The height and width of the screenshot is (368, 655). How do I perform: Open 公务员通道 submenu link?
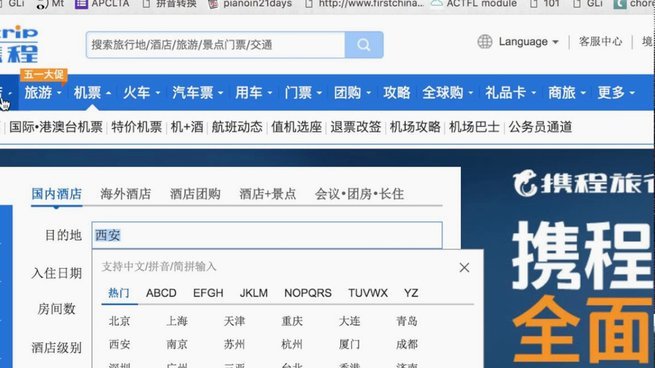coord(540,127)
